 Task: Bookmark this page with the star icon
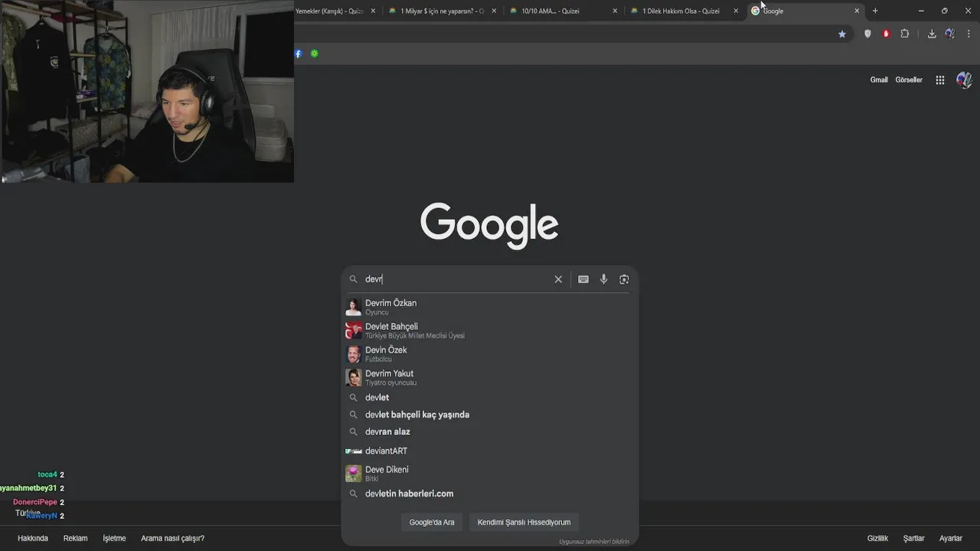(842, 34)
